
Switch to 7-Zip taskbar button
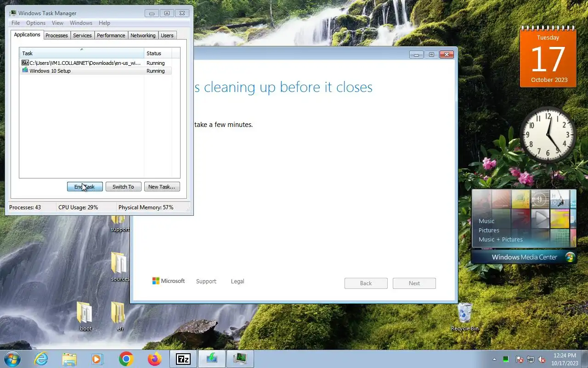coord(183,359)
